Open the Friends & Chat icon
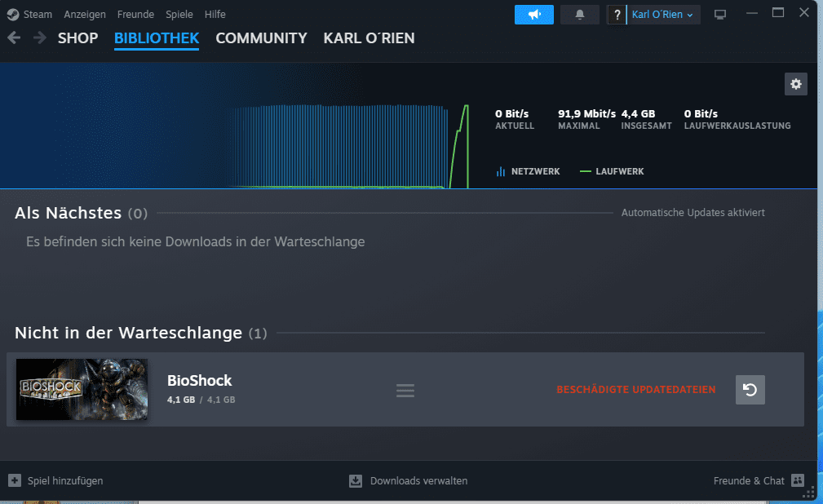Image resolution: width=823 pixels, height=504 pixels. (x=798, y=480)
